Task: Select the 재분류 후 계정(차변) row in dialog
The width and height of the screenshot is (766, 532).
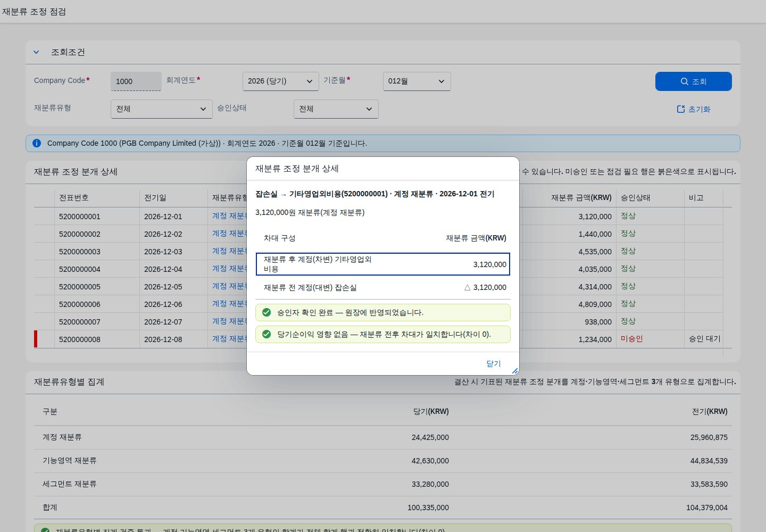Action: [383, 264]
